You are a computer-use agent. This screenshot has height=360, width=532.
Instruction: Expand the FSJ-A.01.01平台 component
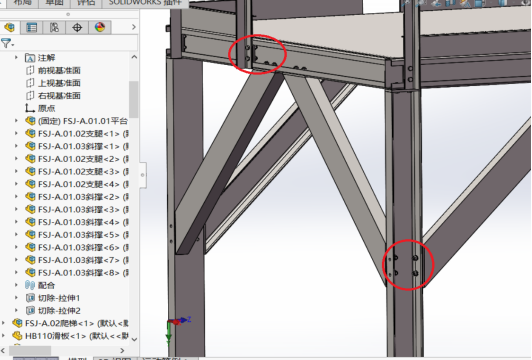point(16,120)
